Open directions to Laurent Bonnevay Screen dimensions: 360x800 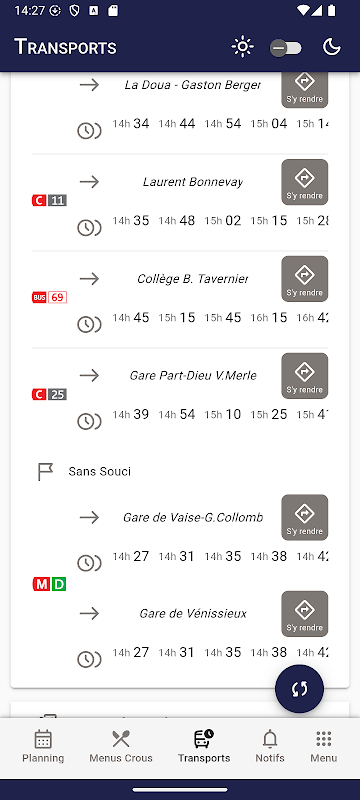(x=304, y=182)
